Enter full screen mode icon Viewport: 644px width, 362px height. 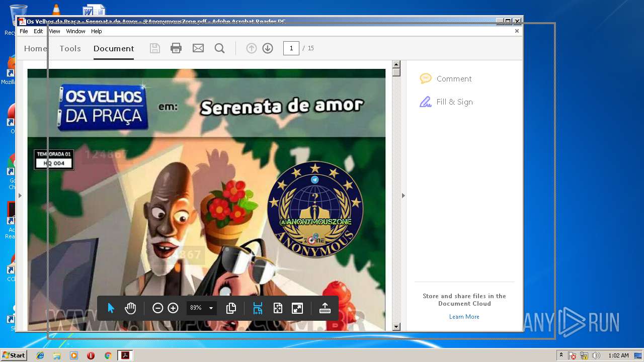297,308
